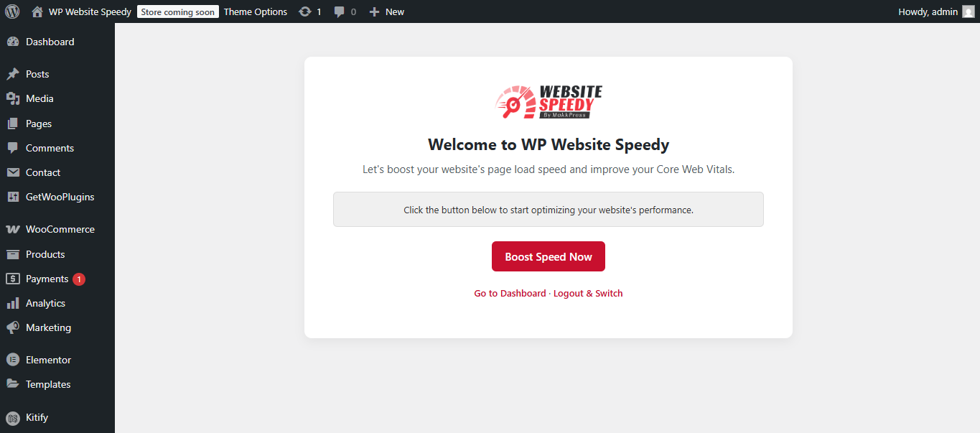Click the Website Speedy logo image
The height and width of the screenshot is (433, 980).
tap(549, 102)
